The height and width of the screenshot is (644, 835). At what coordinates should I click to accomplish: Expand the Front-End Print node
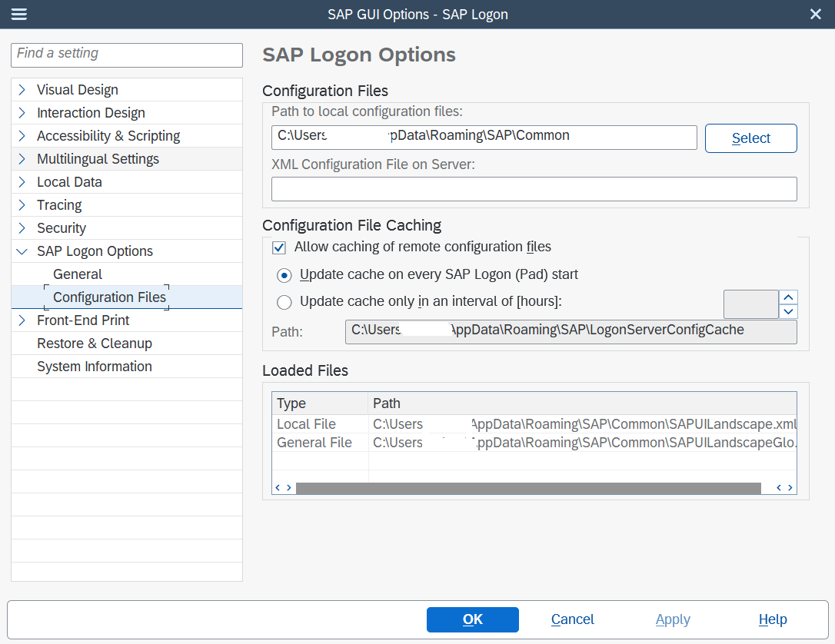[22, 320]
